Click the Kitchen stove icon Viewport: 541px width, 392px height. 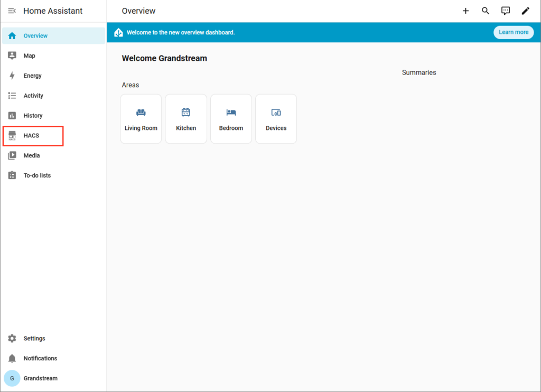(x=186, y=112)
